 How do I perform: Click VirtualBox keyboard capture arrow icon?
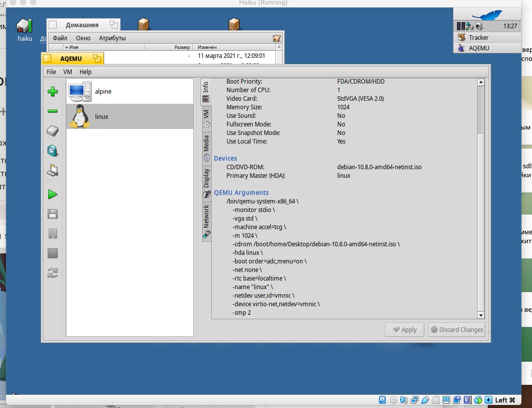click(488, 400)
